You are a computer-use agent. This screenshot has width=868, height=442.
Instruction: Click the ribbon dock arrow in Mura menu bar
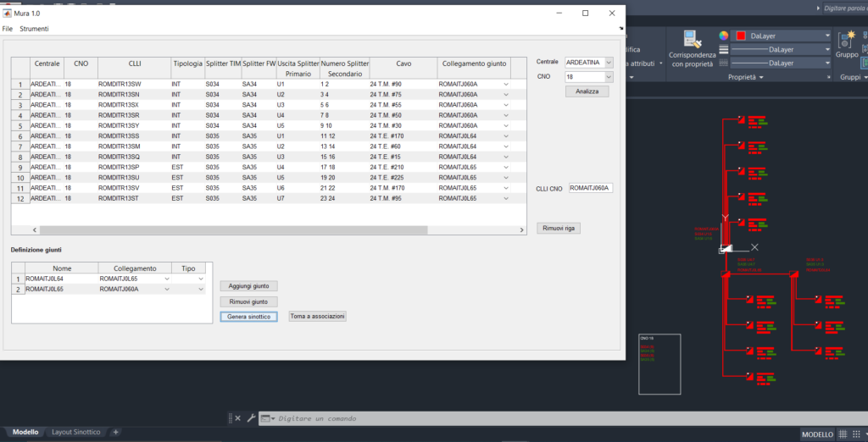click(620, 28)
